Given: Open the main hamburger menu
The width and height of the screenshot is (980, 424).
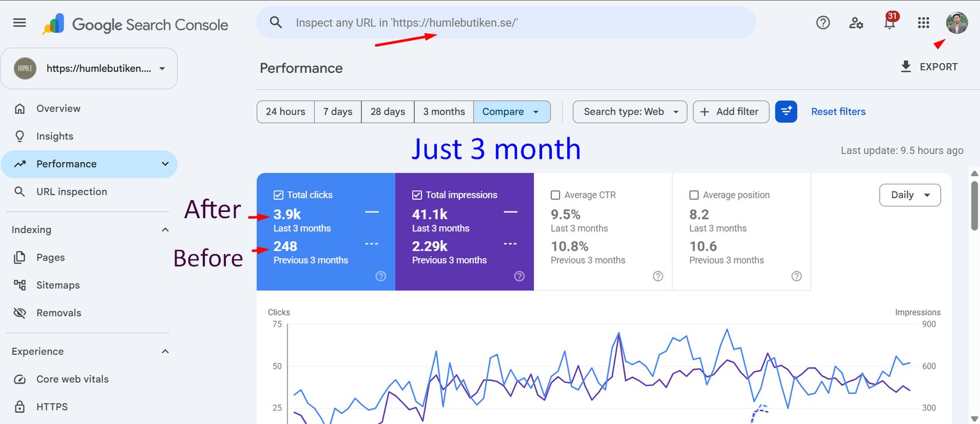Looking at the screenshot, I should [x=20, y=23].
